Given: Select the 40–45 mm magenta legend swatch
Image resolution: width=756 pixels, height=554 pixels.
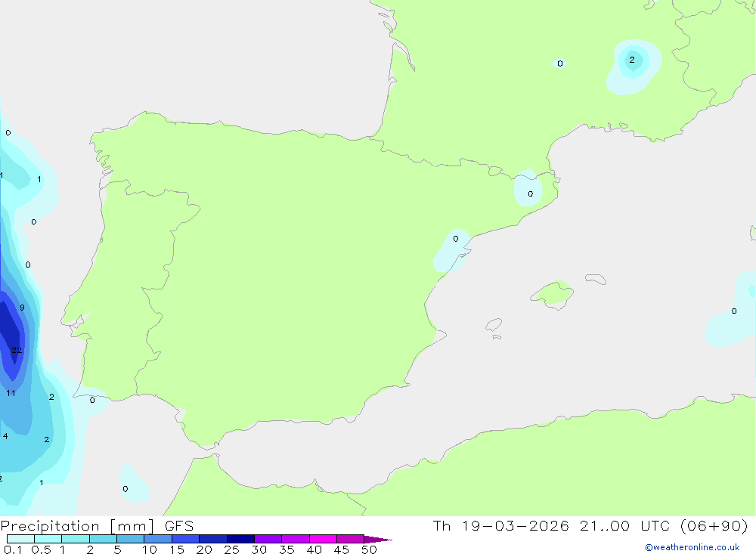Looking at the screenshot, I should (x=323, y=539).
